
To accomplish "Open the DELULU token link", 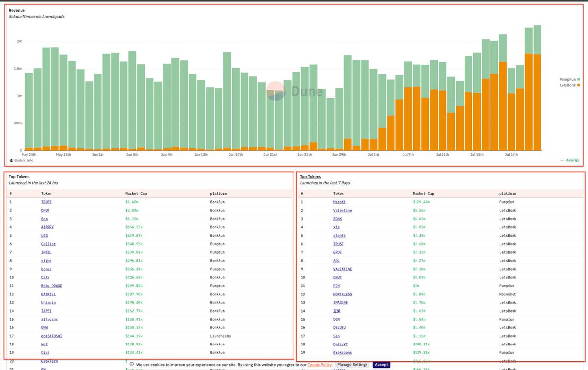I will 340,327.
